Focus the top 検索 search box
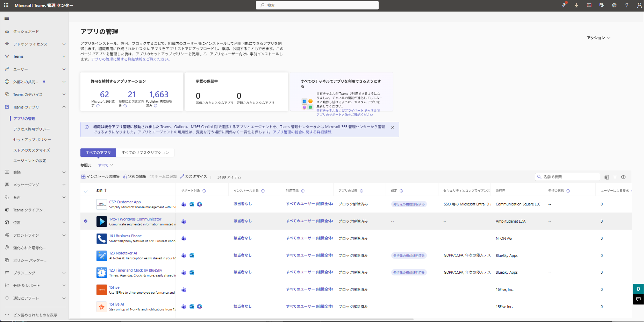This screenshot has height=322, width=644. pos(317,5)
